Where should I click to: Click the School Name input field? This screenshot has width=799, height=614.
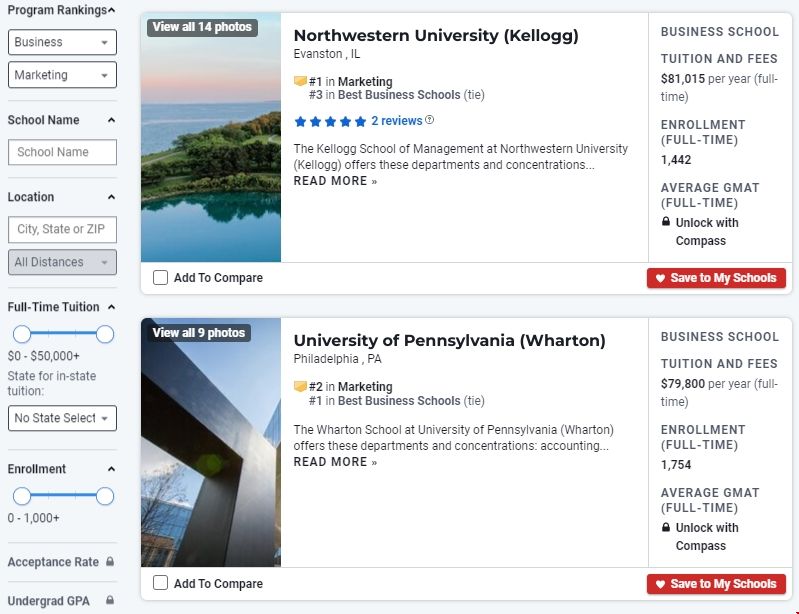[62, 152]
